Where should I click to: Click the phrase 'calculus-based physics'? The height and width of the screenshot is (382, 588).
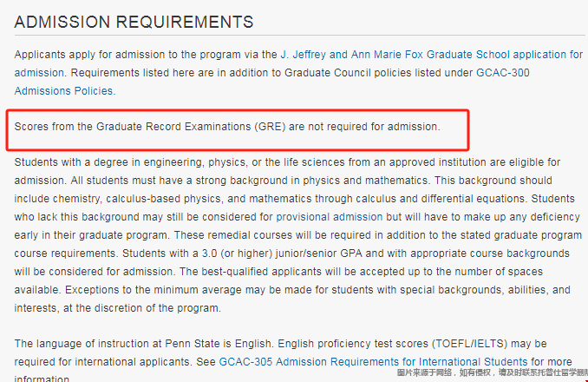click(164, 199)
